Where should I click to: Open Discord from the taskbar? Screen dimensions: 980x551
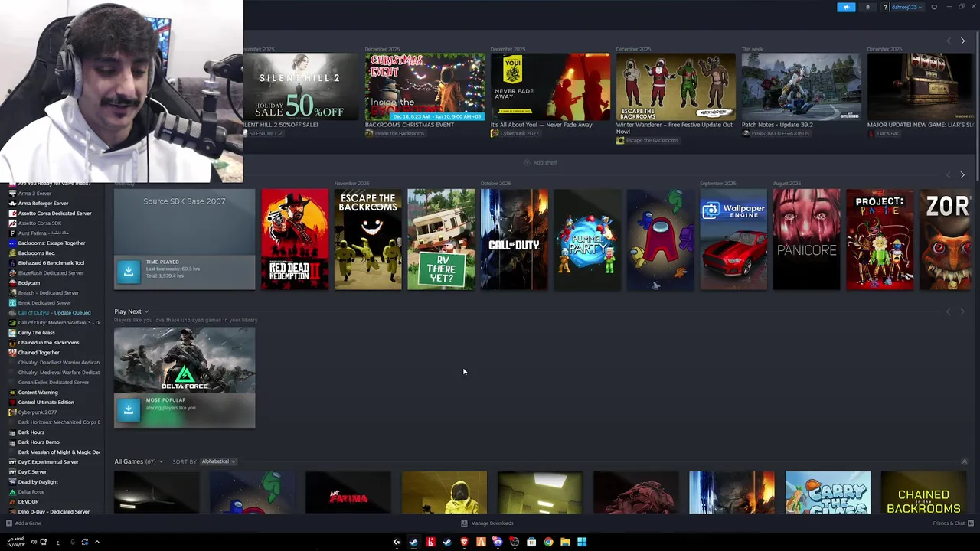(x=498, y=542)
